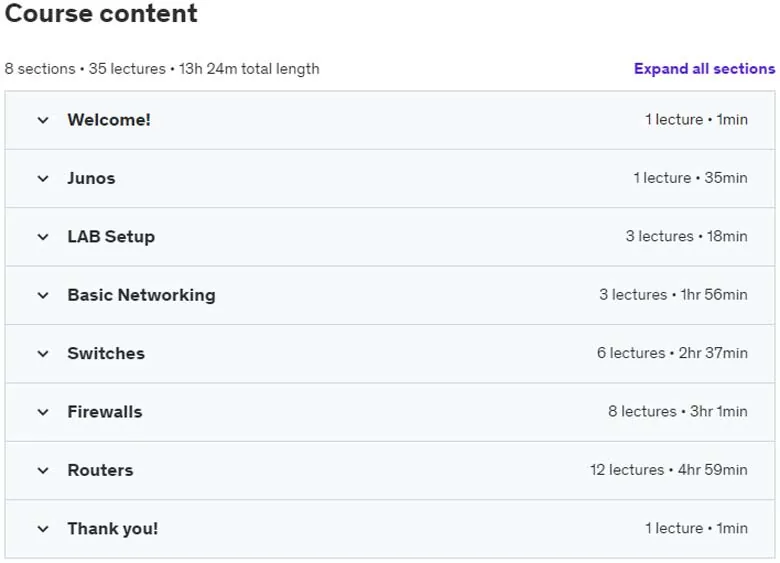
Task: Click the 12 lectures 4hr 59min summary
Action: 669,470
